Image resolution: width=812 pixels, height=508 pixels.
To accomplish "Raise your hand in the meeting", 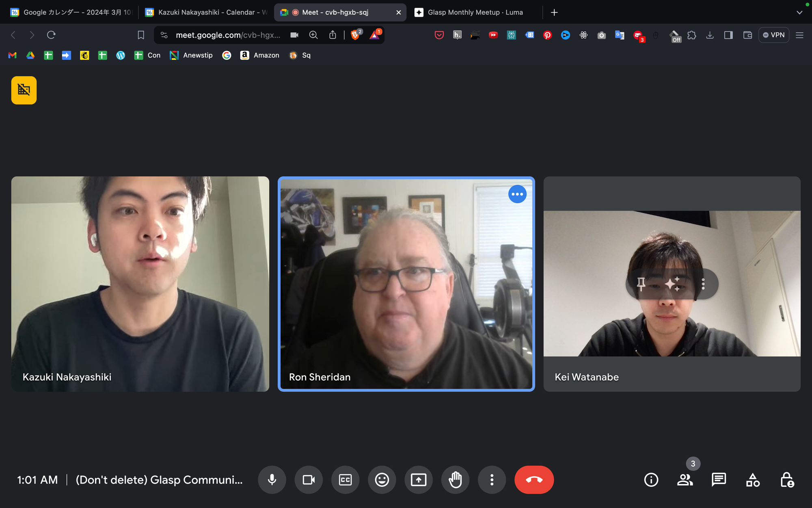I will [455, 480].
